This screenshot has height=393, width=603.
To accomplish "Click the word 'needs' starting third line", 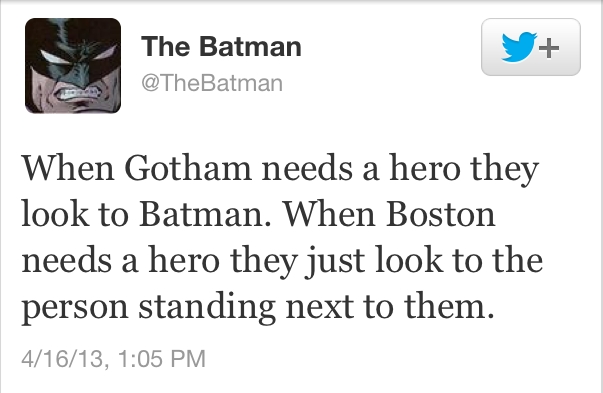I will 67,261.
